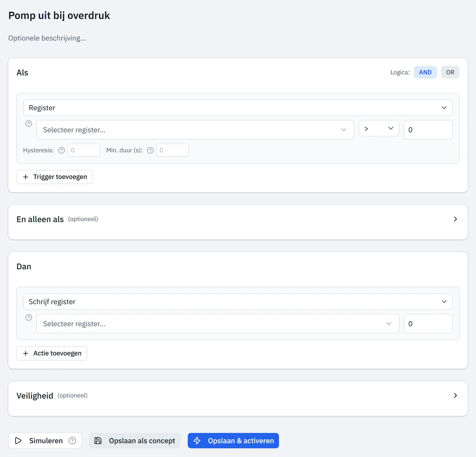The height and width of the screenshot is (457, 476).
Task: Click the Optionele beschrijving field
Action: point(47,38)
